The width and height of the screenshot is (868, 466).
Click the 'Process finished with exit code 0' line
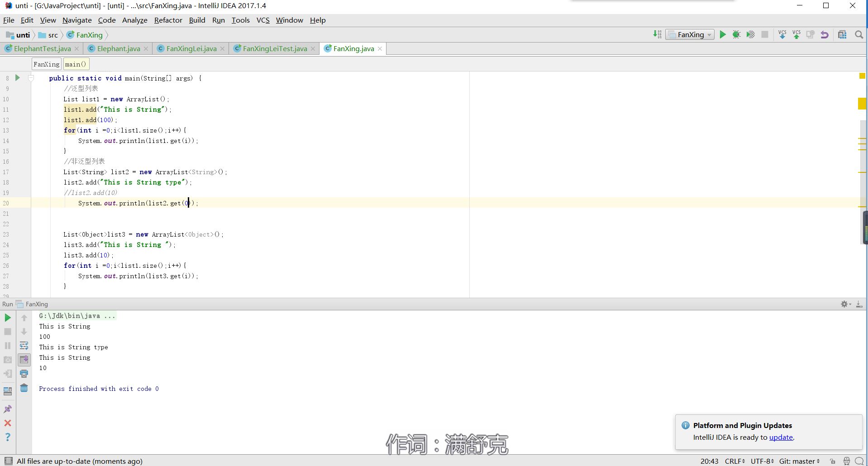coord(99,389)
